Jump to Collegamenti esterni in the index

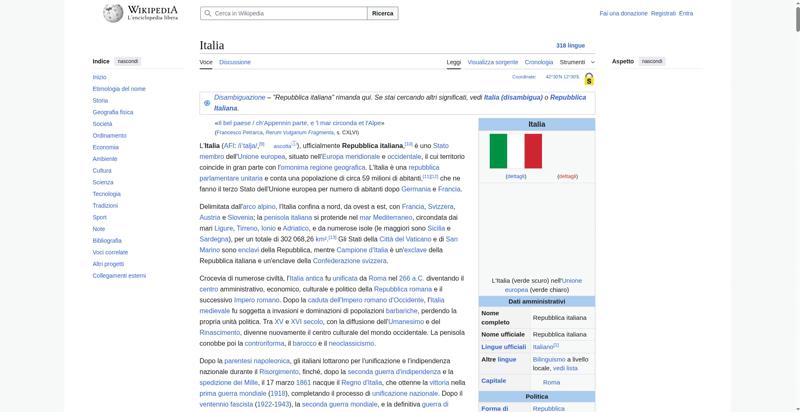(x=119, y=276)
